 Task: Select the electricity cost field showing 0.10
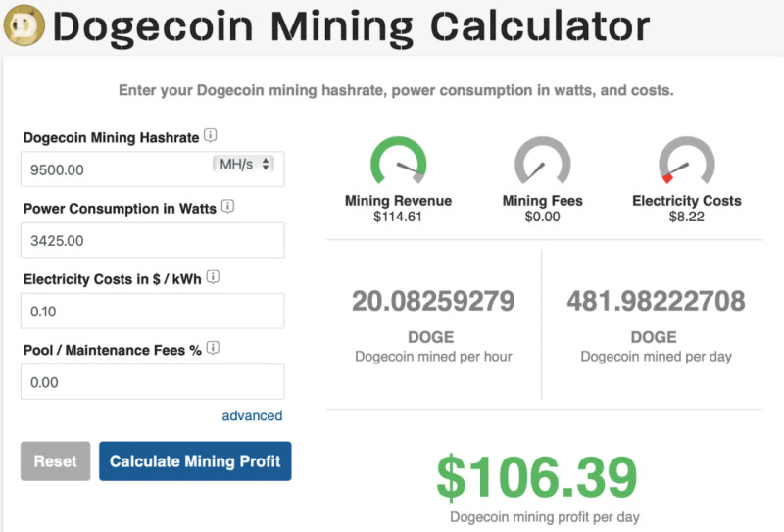(152, 311)
